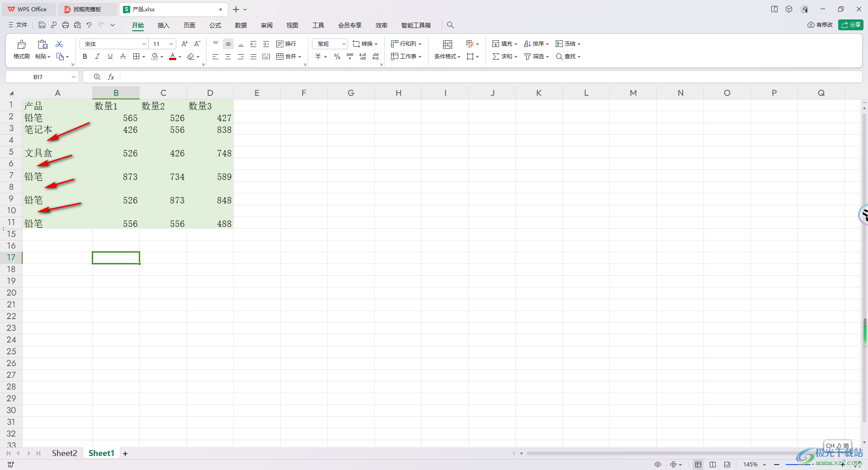Click the Share (分享) button

click(850, 25)
